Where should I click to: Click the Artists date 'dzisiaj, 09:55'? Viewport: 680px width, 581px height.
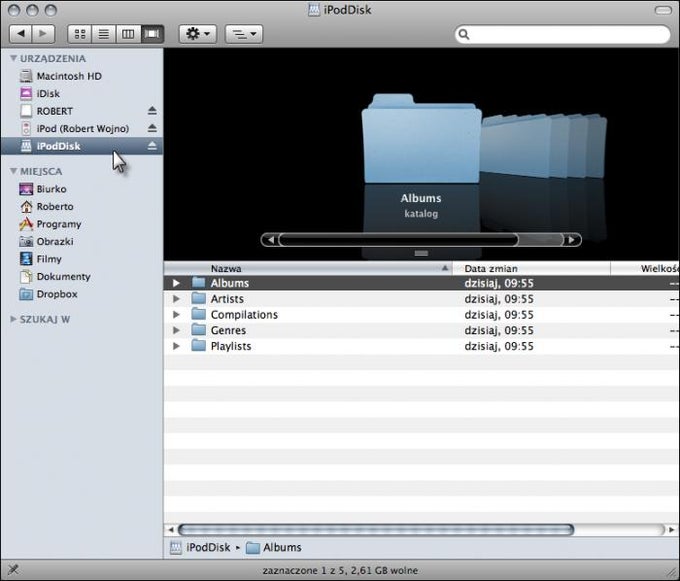(499, 299)
